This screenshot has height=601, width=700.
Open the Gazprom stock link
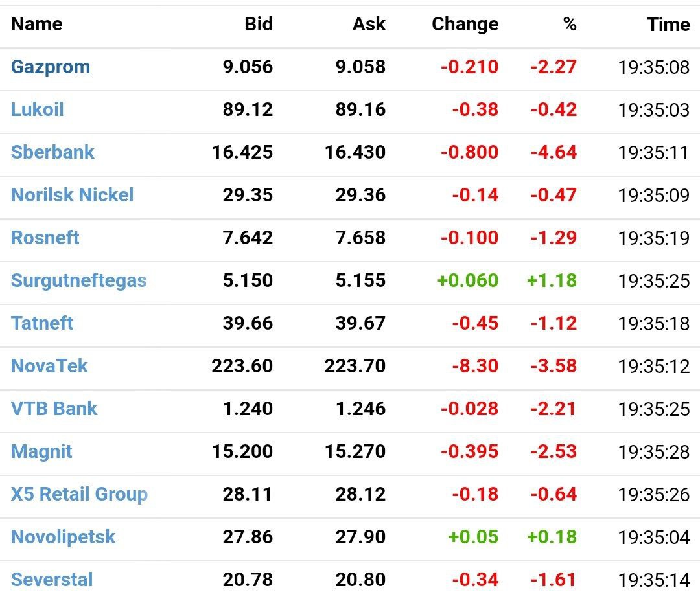[x=51, y=67]
